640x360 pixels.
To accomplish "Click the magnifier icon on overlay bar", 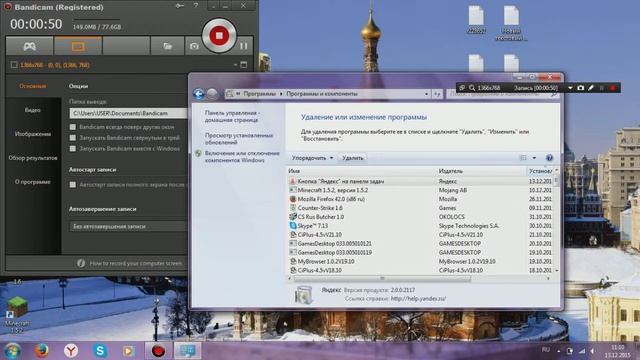I will 472,88.
